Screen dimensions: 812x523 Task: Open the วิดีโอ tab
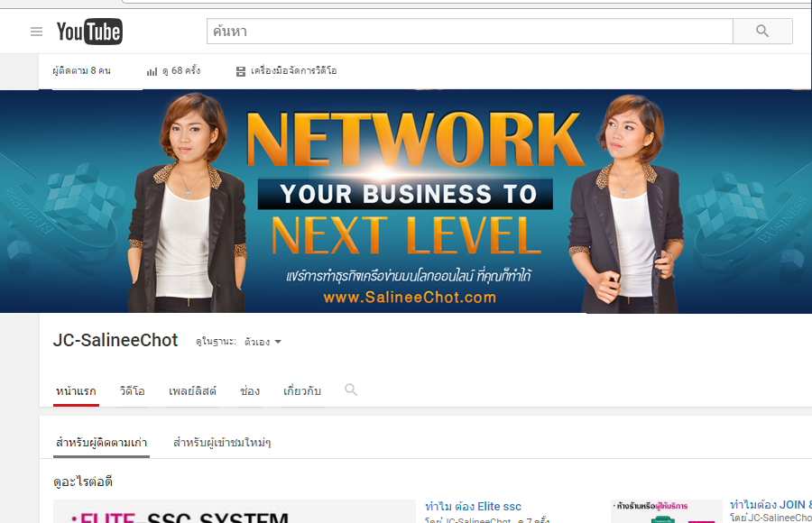(x=132, y=391)
